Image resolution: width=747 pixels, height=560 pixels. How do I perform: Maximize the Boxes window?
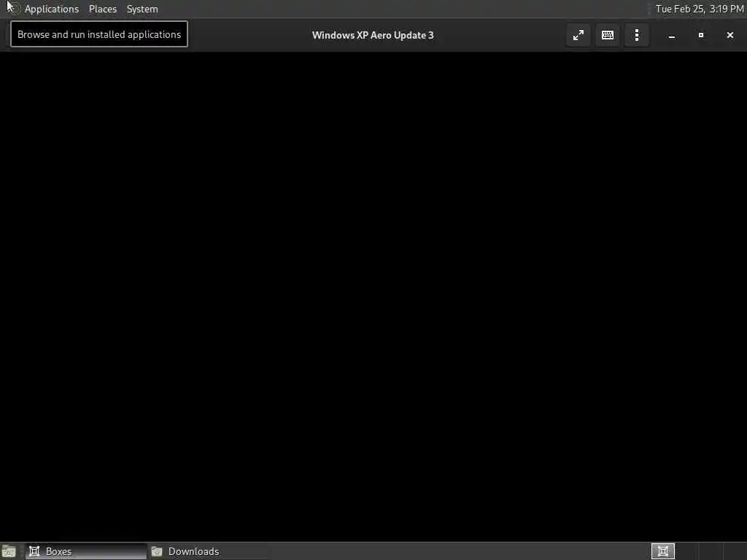[x=701, y=35]
